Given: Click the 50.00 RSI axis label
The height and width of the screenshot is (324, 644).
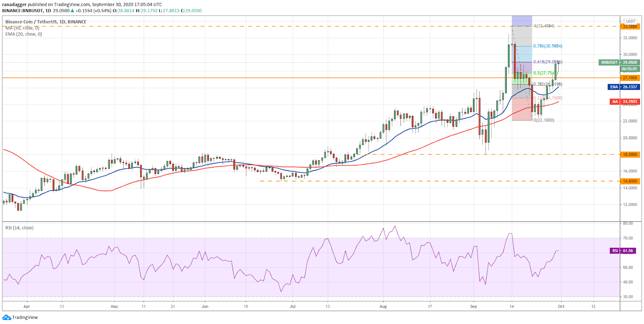Looking at the screenshot, I should (x=628, y=267).
